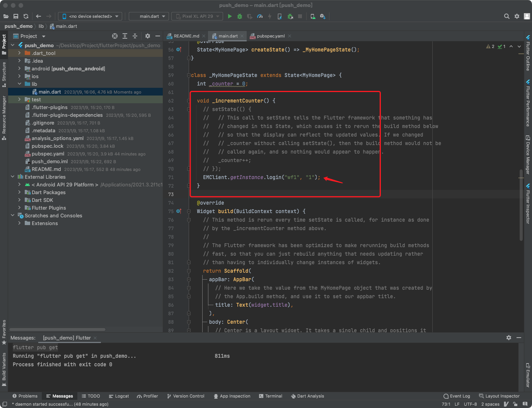
Task: Toggle the Build Variants tool window
Action: click(x=4, y=369)
